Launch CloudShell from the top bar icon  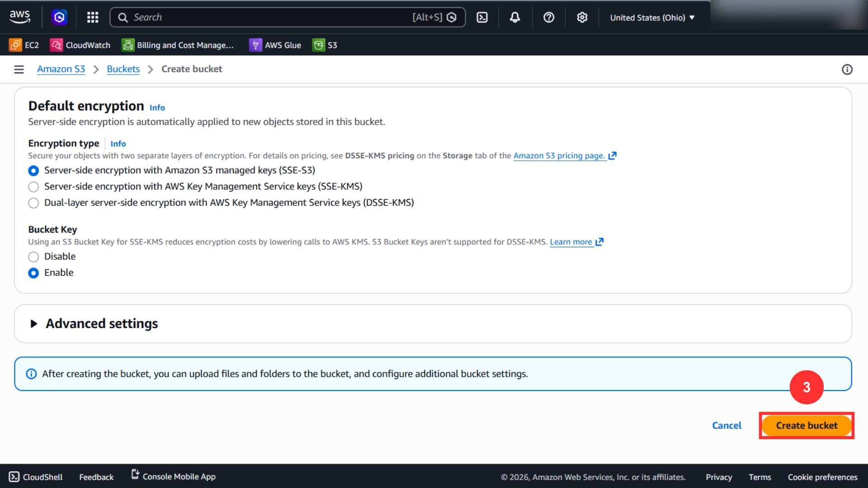click(482, 17)
